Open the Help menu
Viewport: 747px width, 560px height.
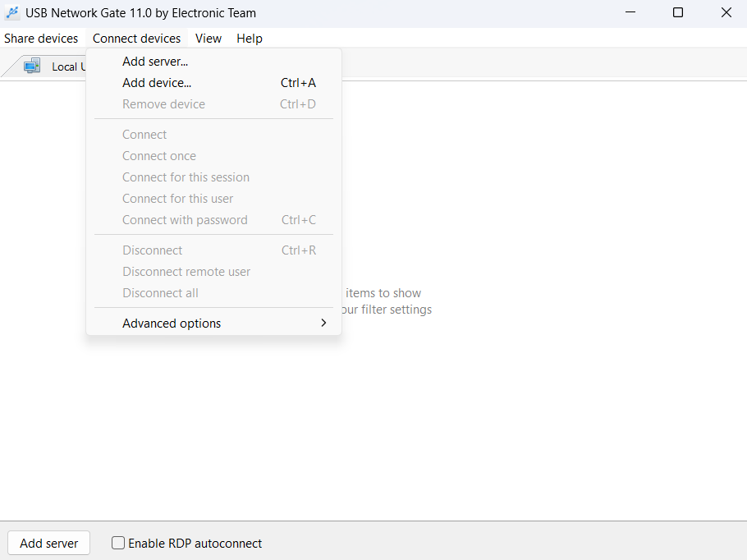tap(250, 39)
